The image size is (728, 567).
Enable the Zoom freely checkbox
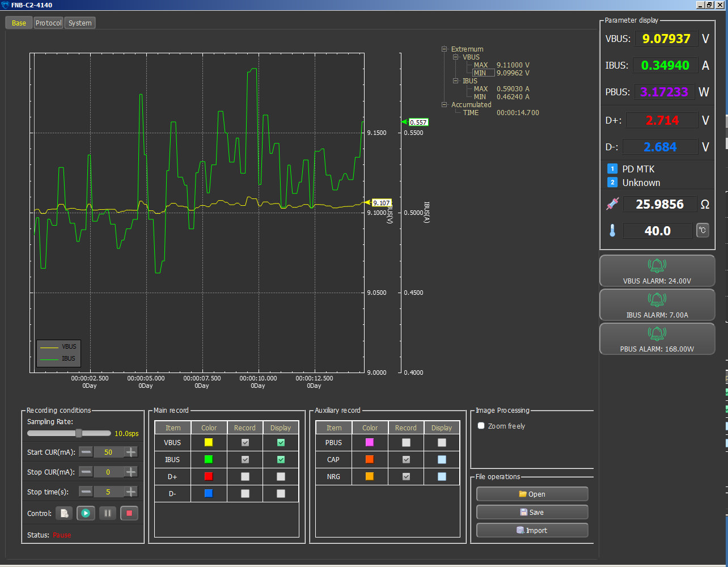point(481,426)
